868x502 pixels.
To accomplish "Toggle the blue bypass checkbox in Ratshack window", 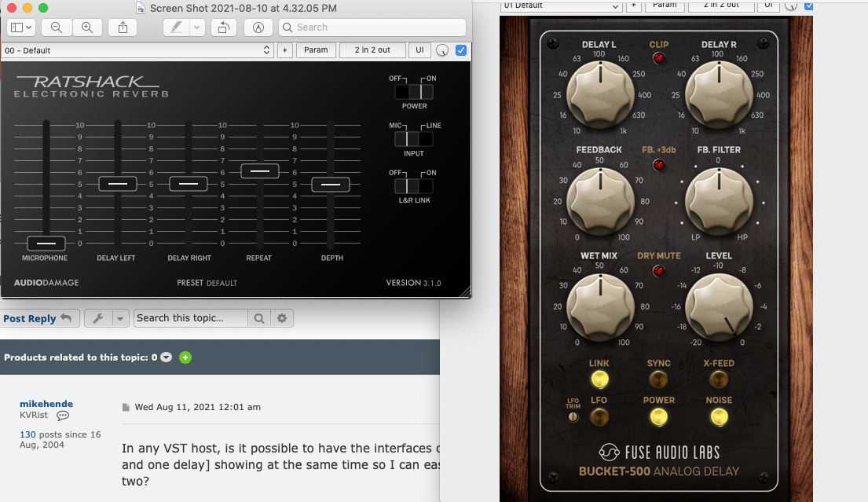I will [x=460, y=50].
